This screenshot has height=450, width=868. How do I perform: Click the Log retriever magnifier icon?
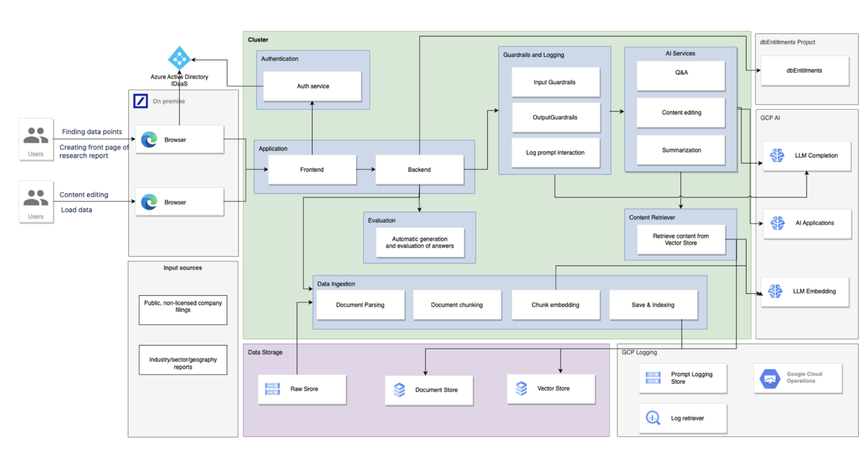point(653,418)
